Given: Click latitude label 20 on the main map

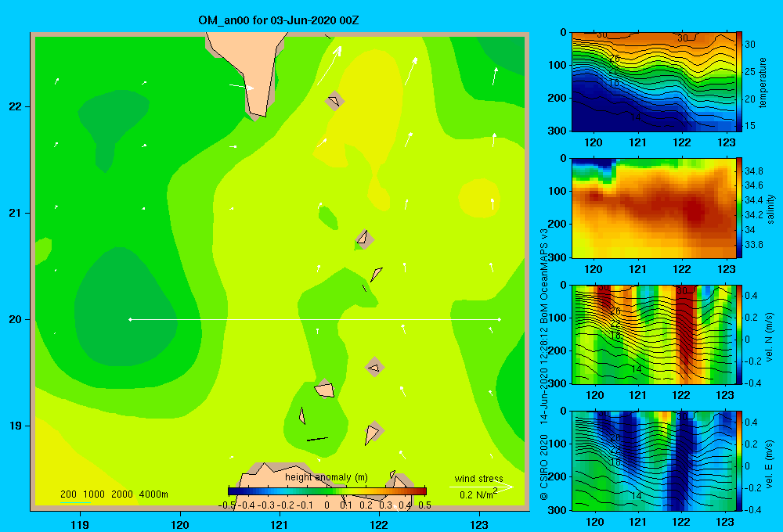Looking at the screenshot, I should [x=15, y=319].
